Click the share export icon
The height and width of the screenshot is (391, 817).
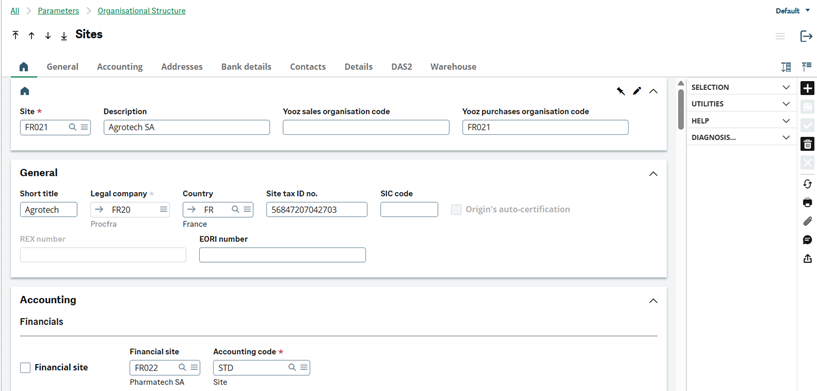[807, 258]
